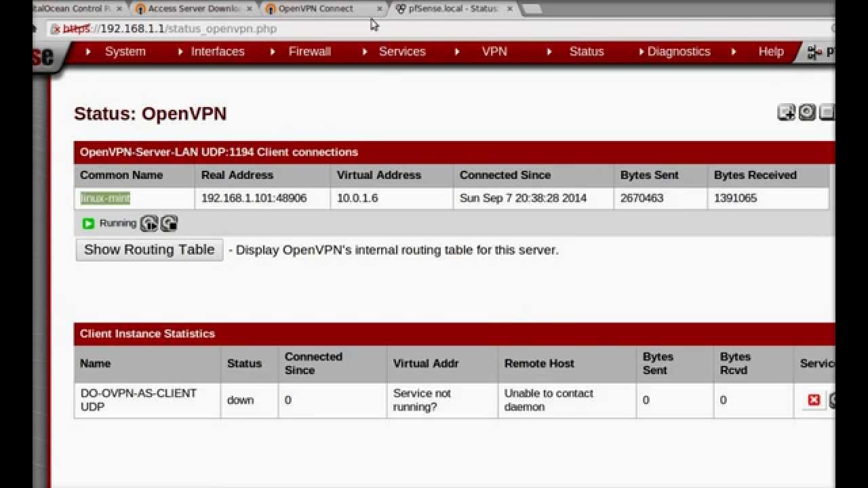Open the Help menu
The image size is (868, 488).
click(770, 52)
